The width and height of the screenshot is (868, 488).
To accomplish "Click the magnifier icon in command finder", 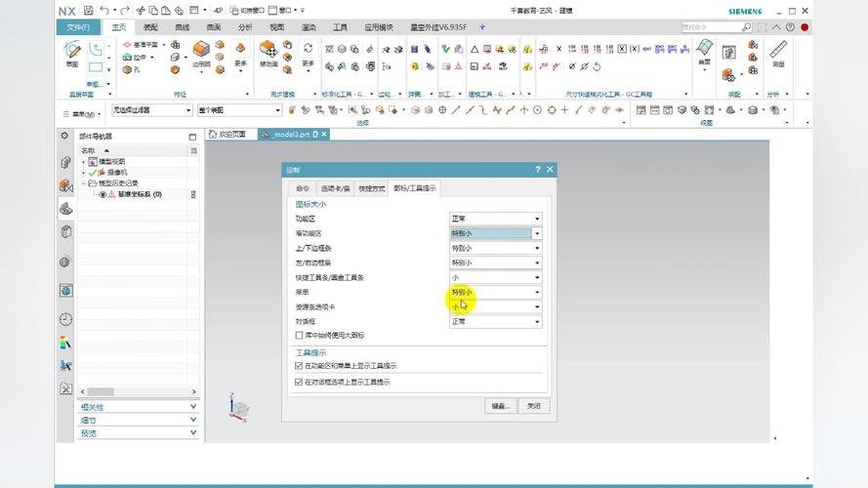I will (746, 27).
